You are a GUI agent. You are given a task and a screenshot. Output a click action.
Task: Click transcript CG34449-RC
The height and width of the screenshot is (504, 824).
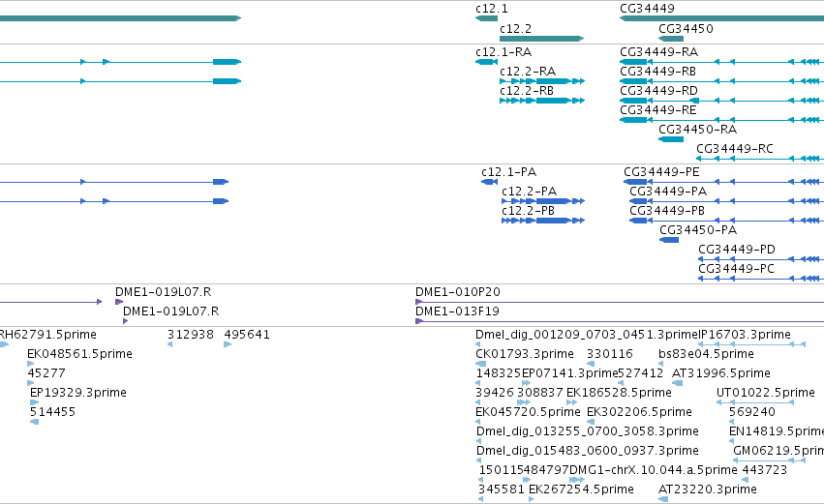point(760,159)
